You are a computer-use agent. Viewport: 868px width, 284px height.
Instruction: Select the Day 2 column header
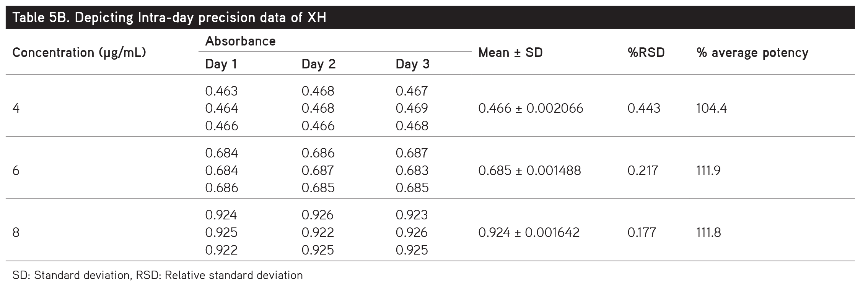[x=318, y=64]
